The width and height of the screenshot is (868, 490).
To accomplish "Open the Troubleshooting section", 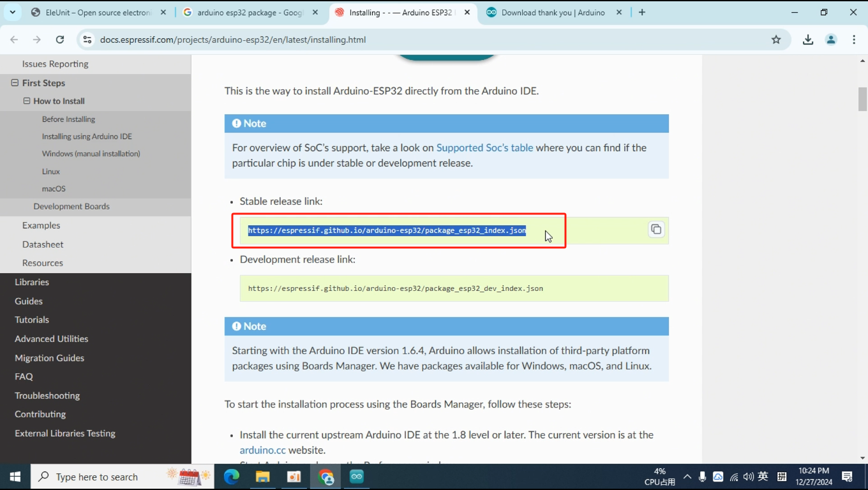I will coord(47,396).
